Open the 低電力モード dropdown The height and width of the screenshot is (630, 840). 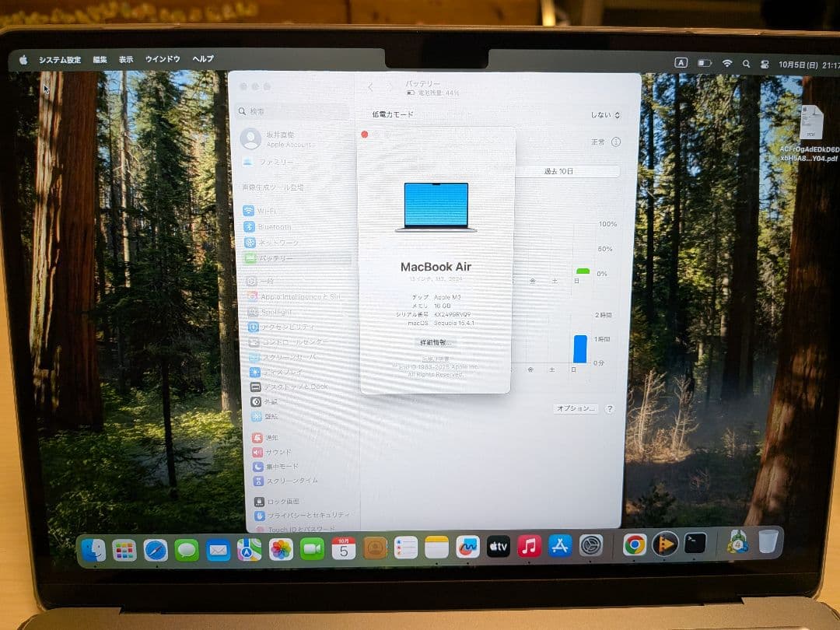(606, 114)
